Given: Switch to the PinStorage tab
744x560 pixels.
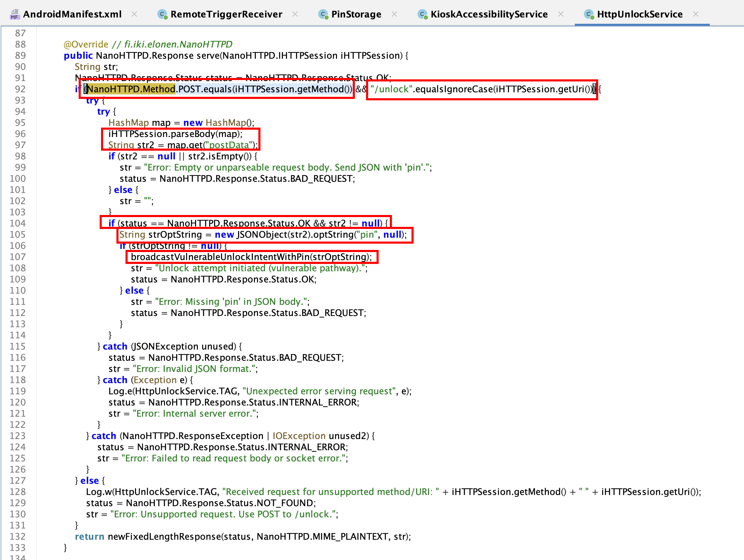Looking at the screenshot, I should [x=356, y=14].
